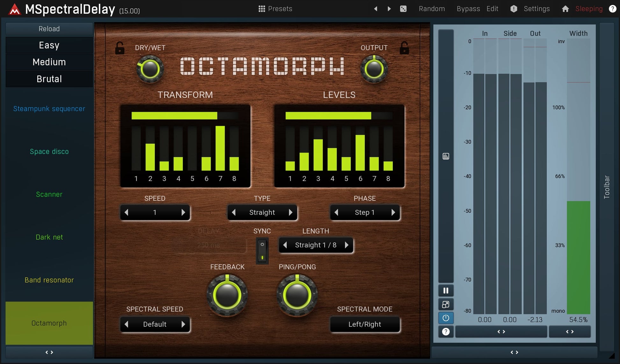Click the home icon in the toolbar

tap(565, 9)
